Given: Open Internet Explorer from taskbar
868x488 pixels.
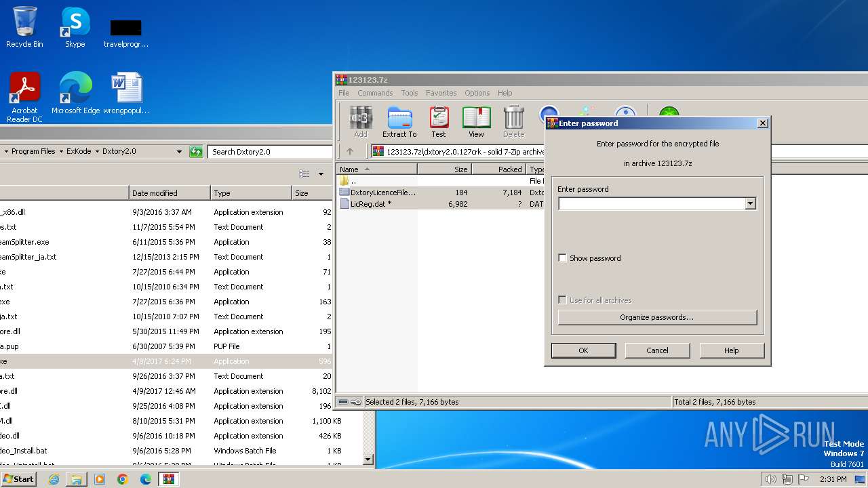Looking at the screenshot, I should tap(54, 479).
